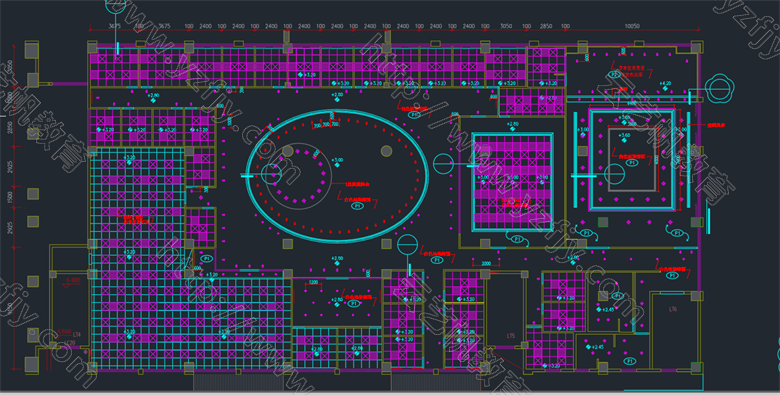The image size is (780, 395).
Task: Click the +4.20 elevation label
Action: [665, 83]
